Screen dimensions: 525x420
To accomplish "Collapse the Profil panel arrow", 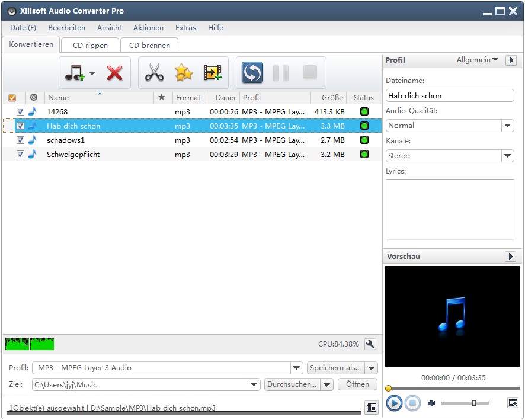I will [x=511, y=60].
